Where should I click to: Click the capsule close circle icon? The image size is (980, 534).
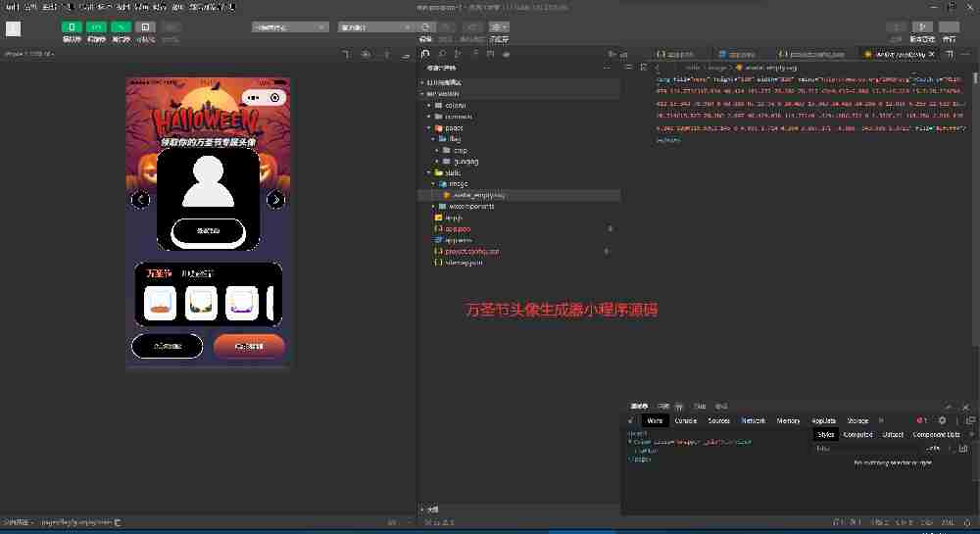275,97
